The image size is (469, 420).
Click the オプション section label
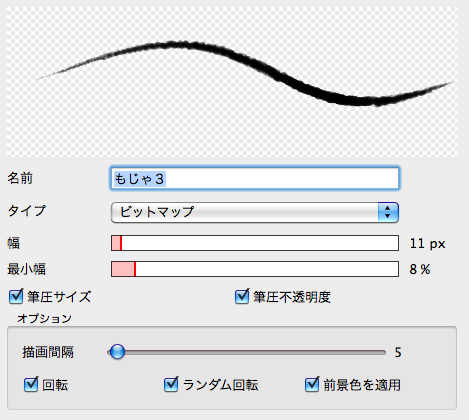pos(44,318)
